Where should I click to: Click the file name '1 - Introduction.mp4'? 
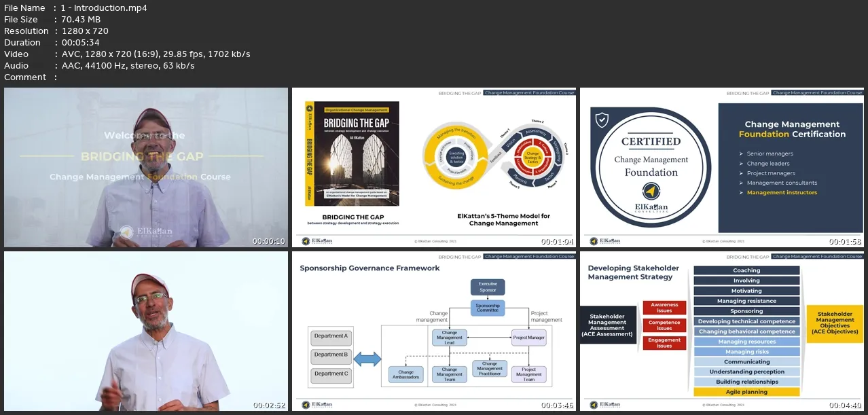click(x=104, y=8)
